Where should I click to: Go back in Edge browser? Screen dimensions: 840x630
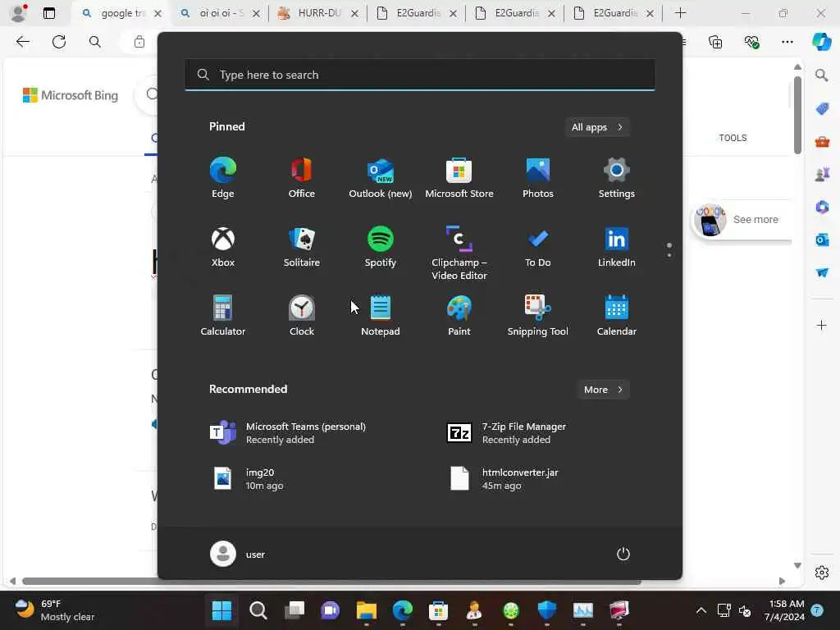point(23,42)
